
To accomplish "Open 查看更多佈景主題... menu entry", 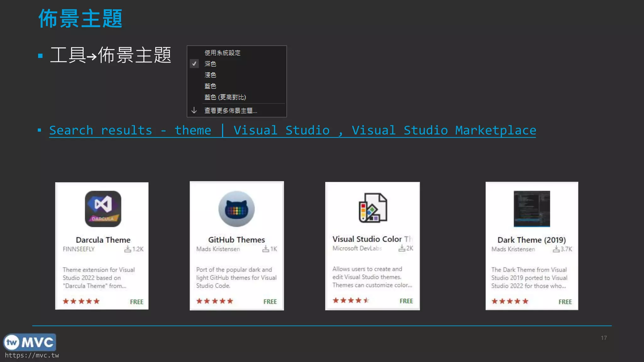I will click(x=231, y=111).
